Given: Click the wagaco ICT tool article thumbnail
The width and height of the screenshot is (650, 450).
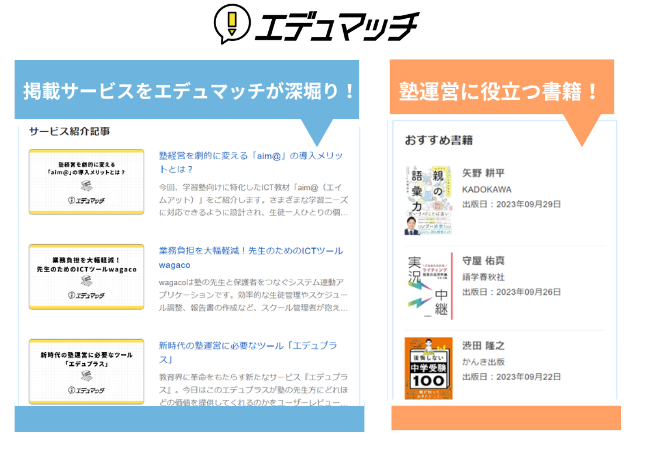Looking at the screenshot, I should (87, 277).
